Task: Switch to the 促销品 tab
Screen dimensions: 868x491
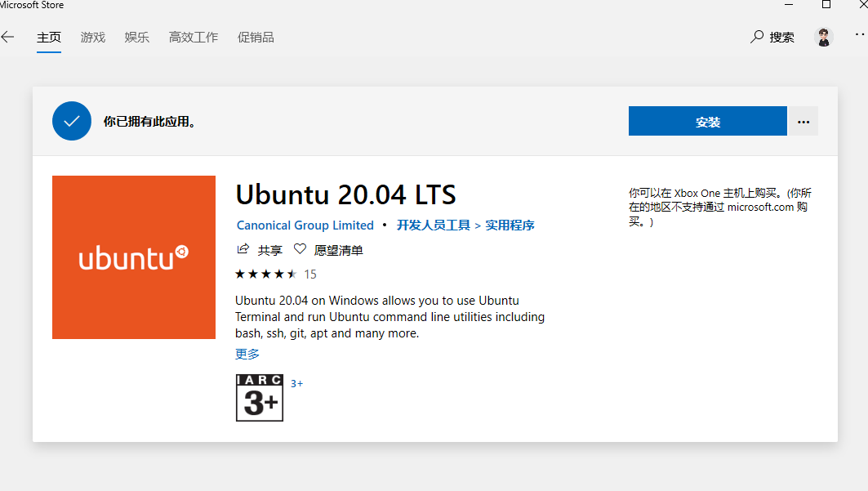Action: tap(256, 38)
